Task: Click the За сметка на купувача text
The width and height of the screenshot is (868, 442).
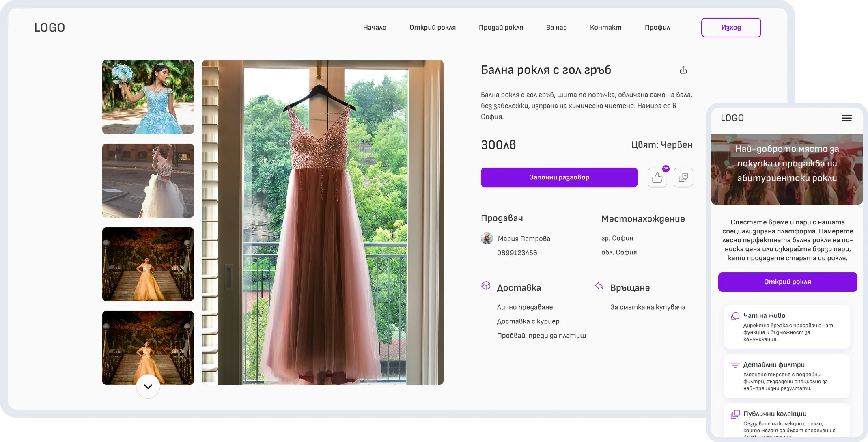Action: [x=648, y=307]
